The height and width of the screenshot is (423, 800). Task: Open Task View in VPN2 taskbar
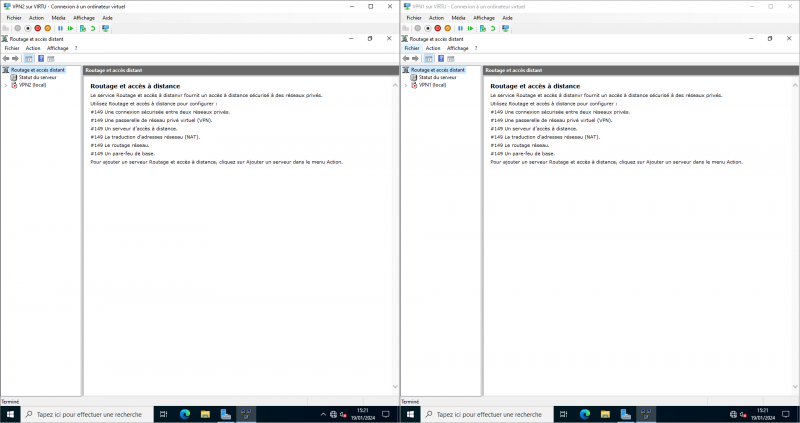[164, 414]
